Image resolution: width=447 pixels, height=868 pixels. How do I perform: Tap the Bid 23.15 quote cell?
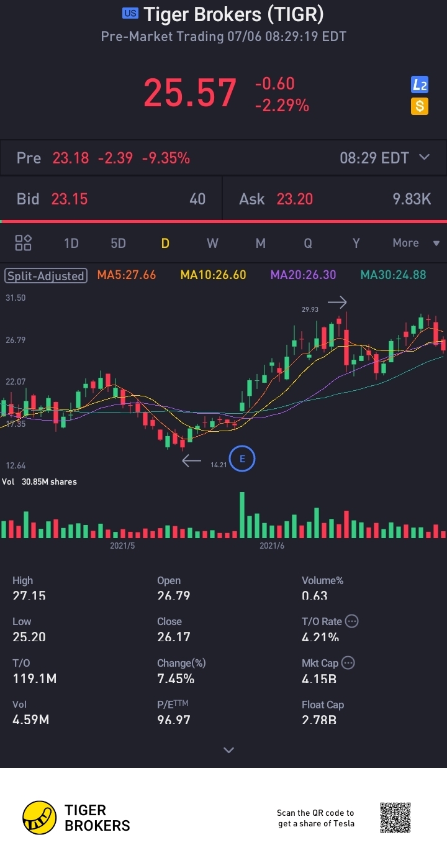[111, 199]
